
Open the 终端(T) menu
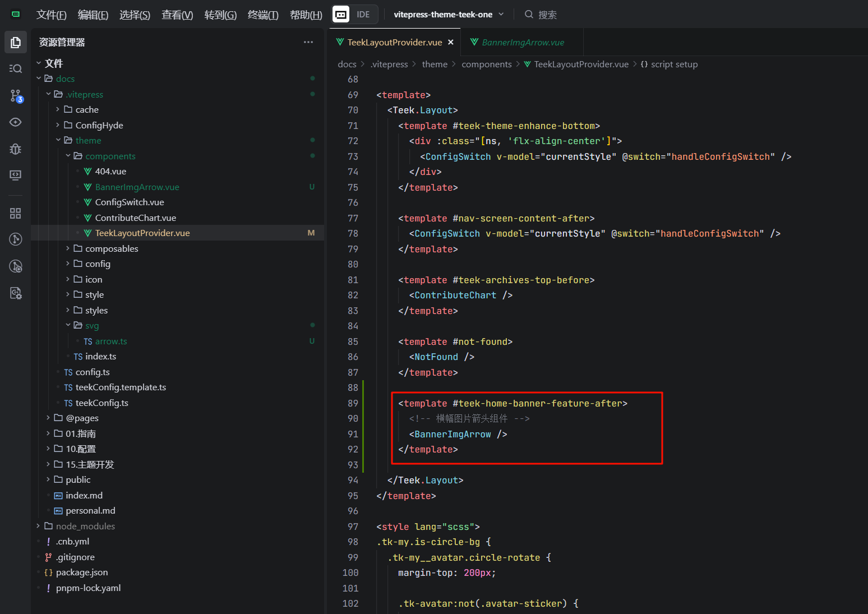[x=263, y=15]
